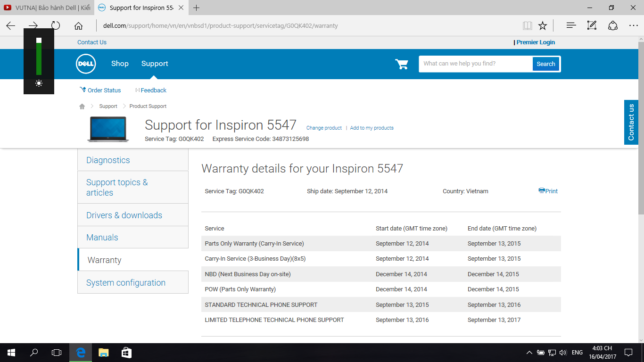This screenshot has height=362, width=644.
Task: Click the taskbar clock and date
Action: pyautogui.click(x=602, y=353)
